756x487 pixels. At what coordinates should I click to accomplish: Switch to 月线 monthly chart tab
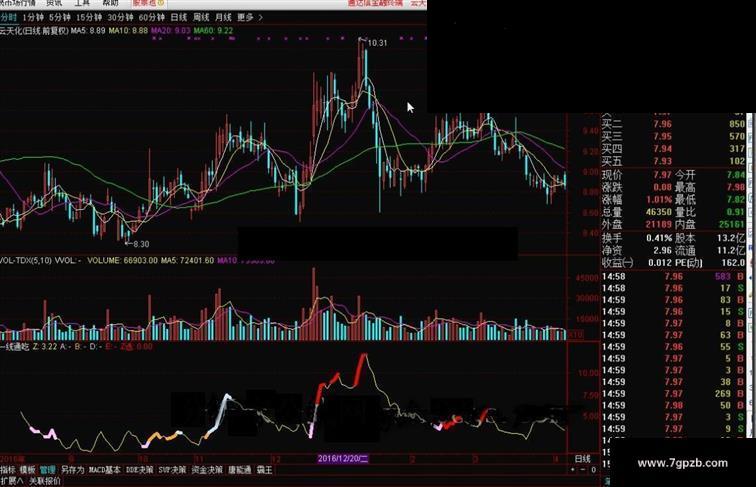click(x=223, y=18)
